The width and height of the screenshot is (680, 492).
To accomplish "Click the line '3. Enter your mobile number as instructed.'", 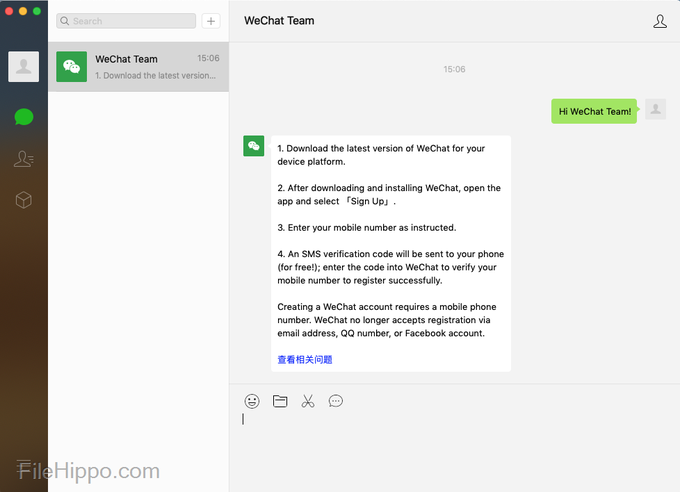I will (x=366, y=227).
